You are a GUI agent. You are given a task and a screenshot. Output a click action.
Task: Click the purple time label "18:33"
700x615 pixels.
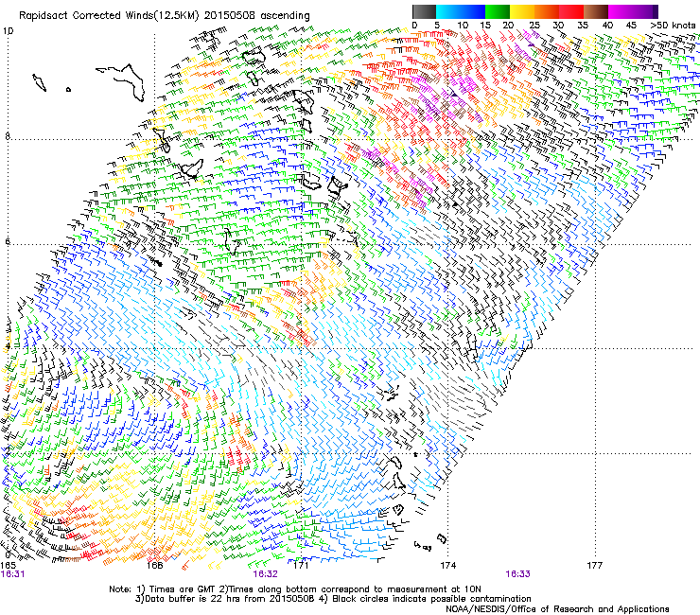(x=517, y=574)
